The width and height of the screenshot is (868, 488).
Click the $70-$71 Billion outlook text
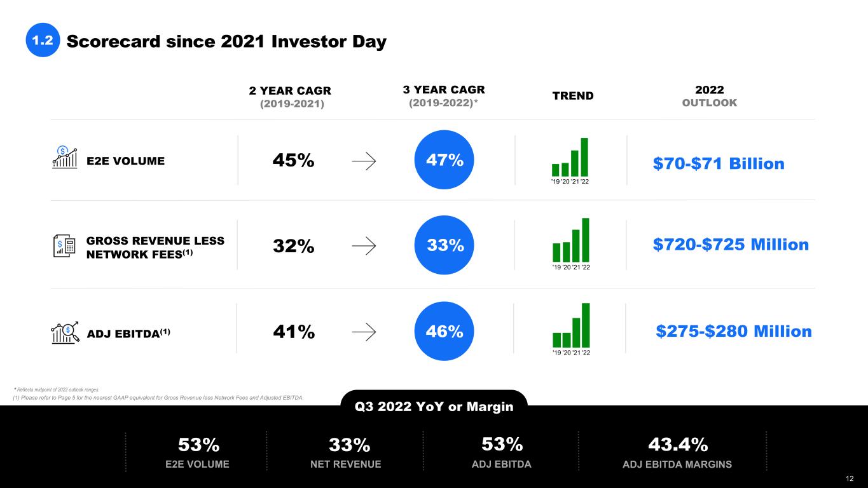pos(719,164)
